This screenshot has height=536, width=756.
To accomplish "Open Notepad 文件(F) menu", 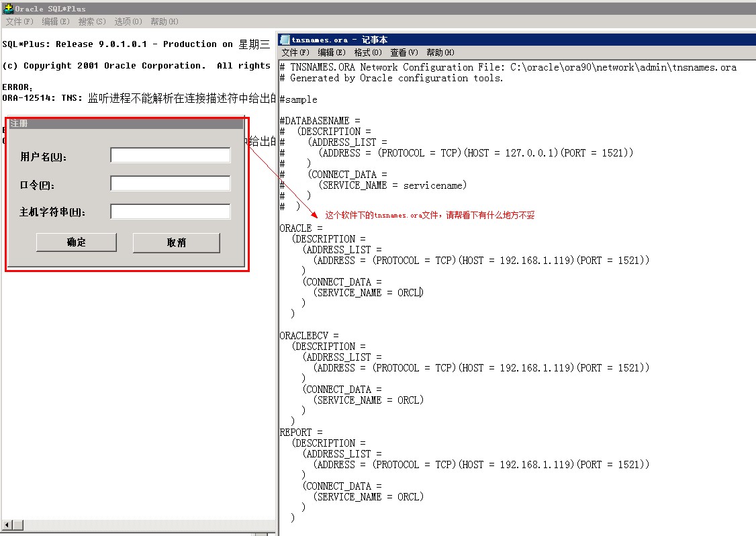I will coord(295,52).
